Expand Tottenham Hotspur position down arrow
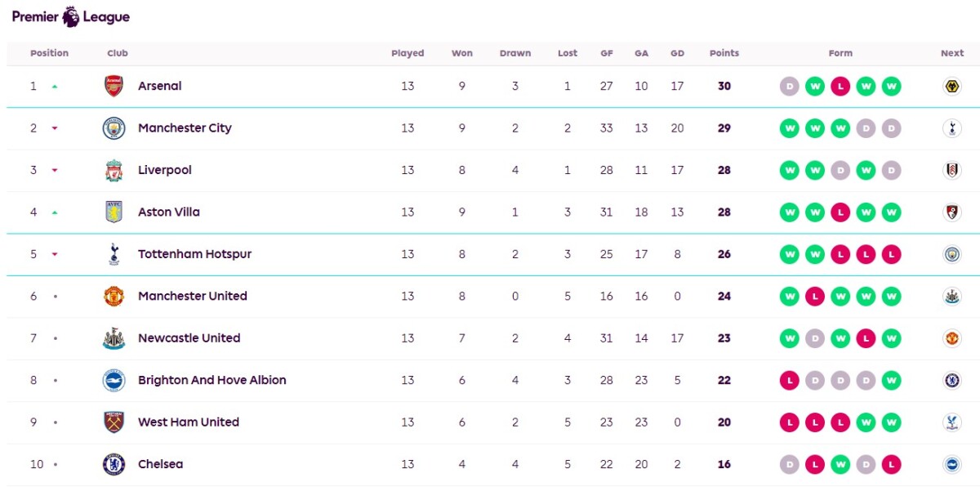The image size is (980, 487). point(55,254)
